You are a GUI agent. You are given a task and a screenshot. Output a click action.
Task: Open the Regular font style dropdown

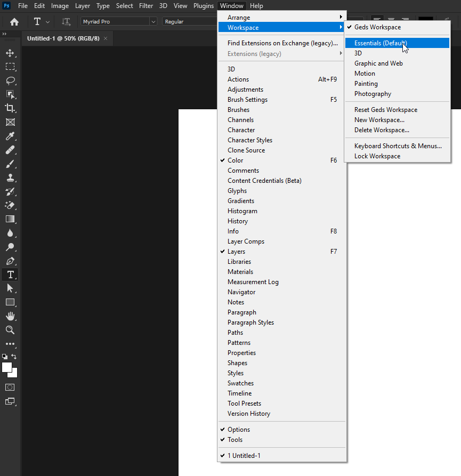(190, 21)
